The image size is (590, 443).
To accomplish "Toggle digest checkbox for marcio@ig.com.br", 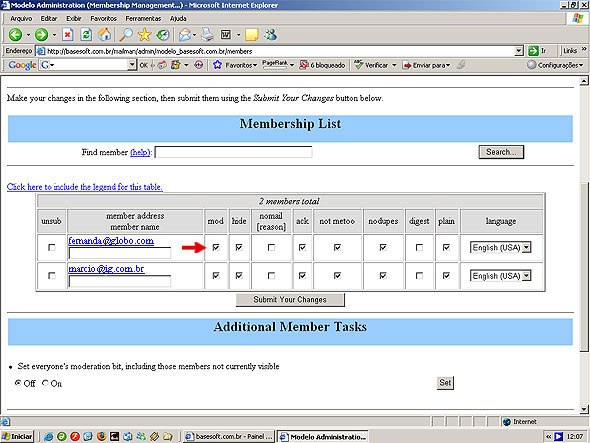I will click(419, 276).
